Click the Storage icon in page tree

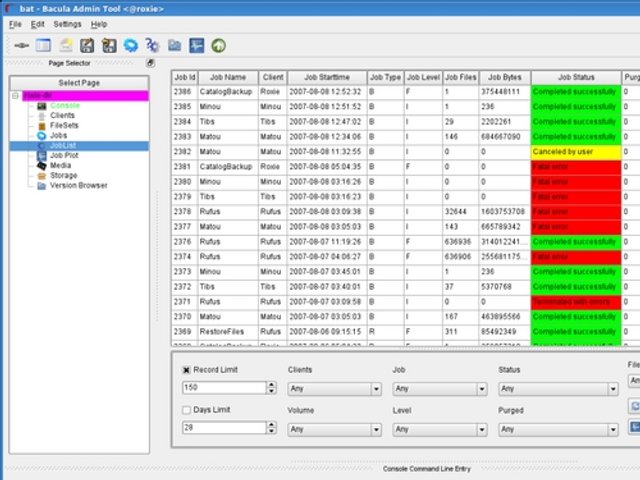(42, 176)
